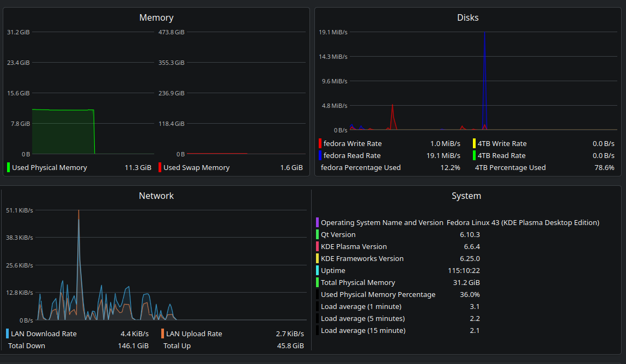Click the green 4TB Read Rate swatch

[475, 156]
